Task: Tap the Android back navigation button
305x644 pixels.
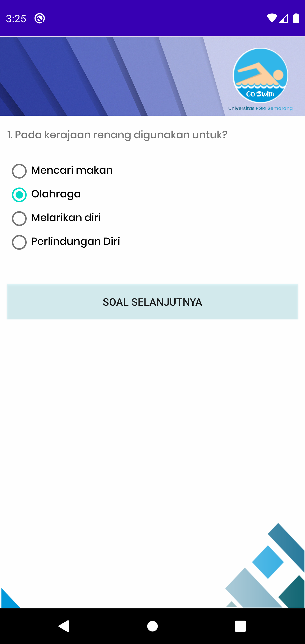Action: coord(64,626)
